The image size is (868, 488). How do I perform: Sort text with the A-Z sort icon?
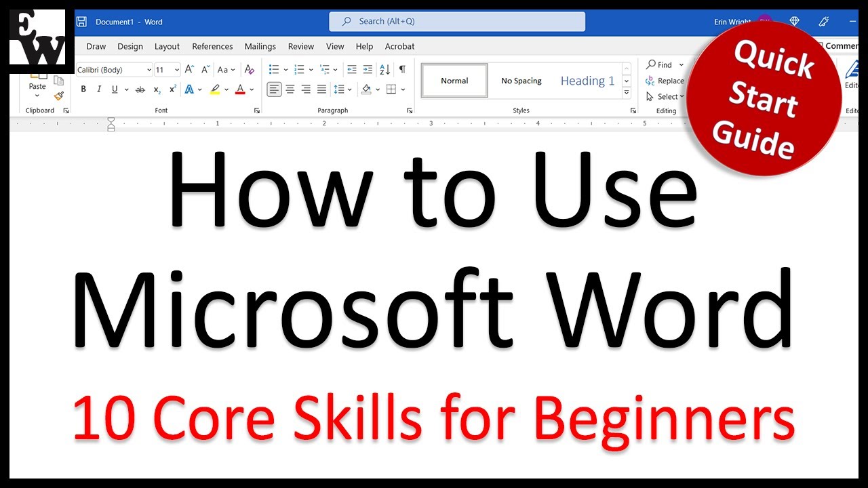click(384, 69)
